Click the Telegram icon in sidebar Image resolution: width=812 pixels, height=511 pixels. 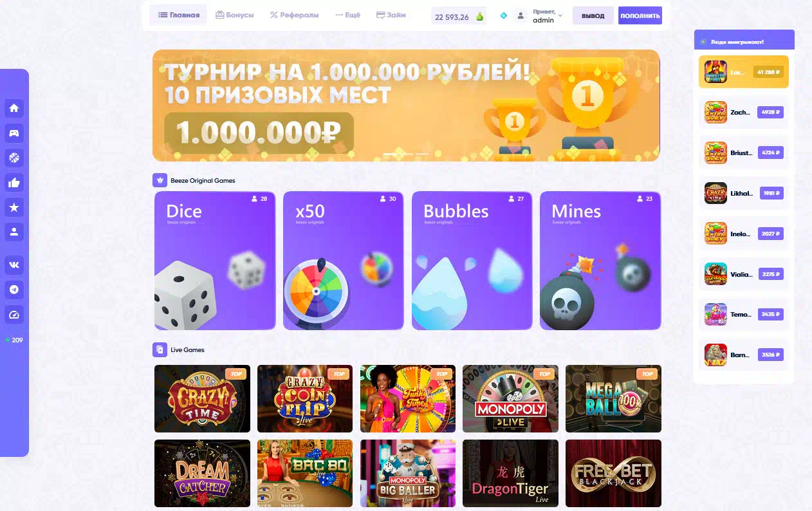14,290
